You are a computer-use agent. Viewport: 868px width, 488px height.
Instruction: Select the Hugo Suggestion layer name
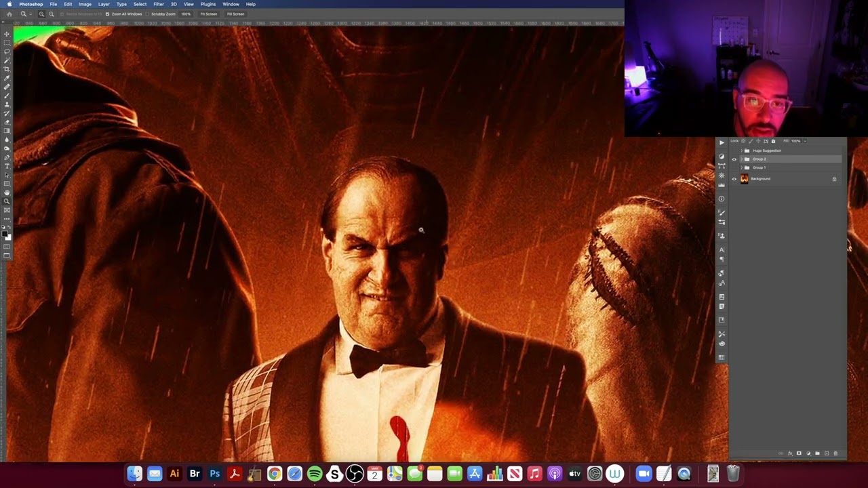click(767, 150)
